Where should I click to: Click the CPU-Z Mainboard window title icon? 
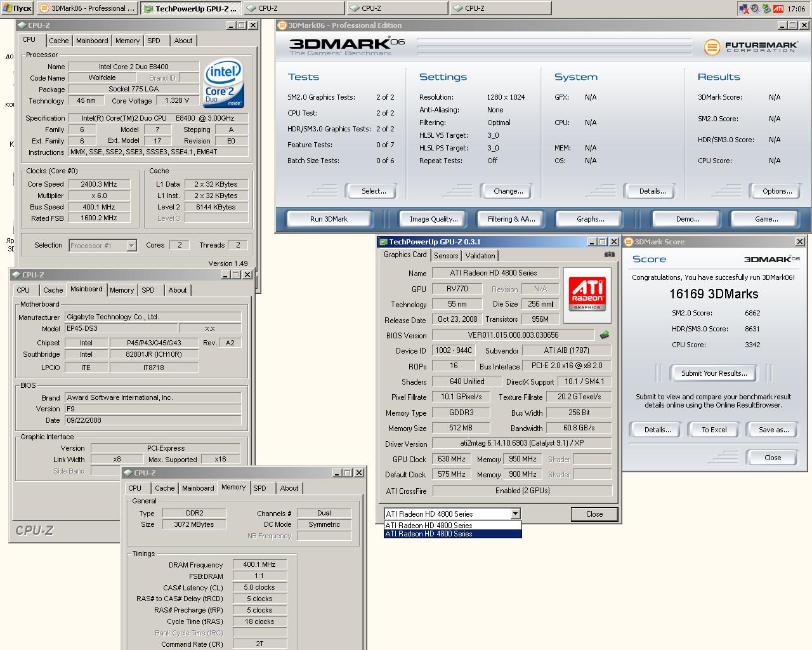[16, 275]
